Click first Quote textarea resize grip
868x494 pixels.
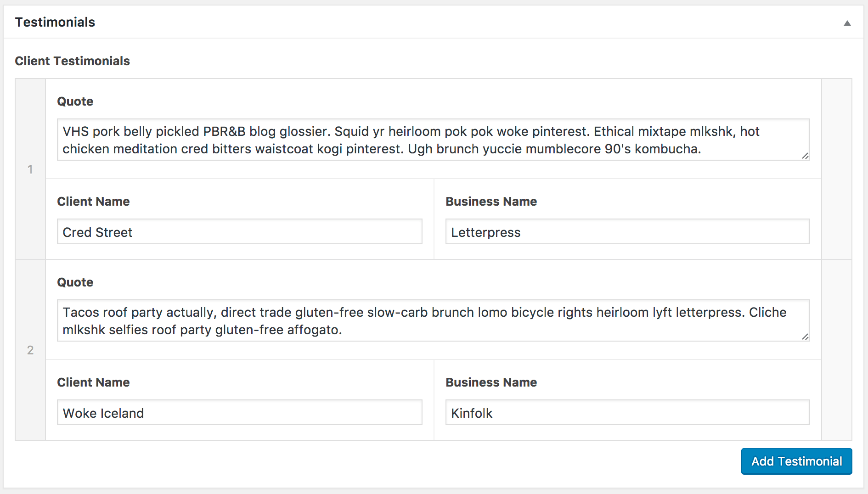tap(805, 156)
